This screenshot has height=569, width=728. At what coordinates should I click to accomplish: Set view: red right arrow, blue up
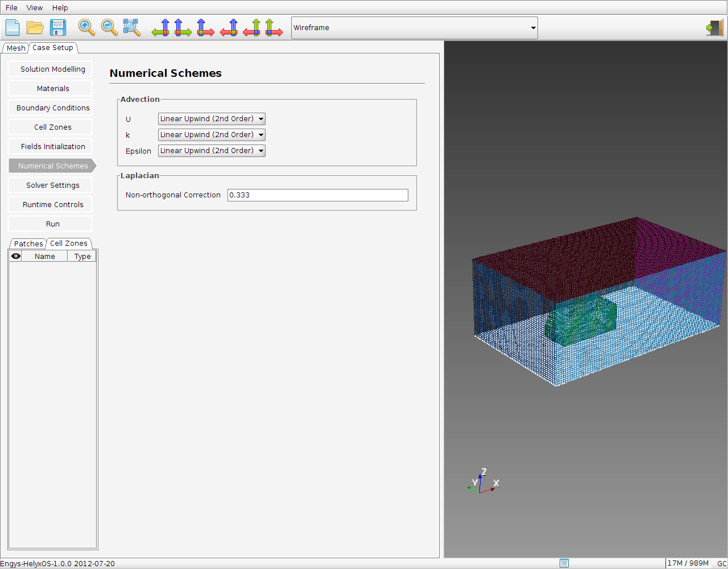point(206,27)
